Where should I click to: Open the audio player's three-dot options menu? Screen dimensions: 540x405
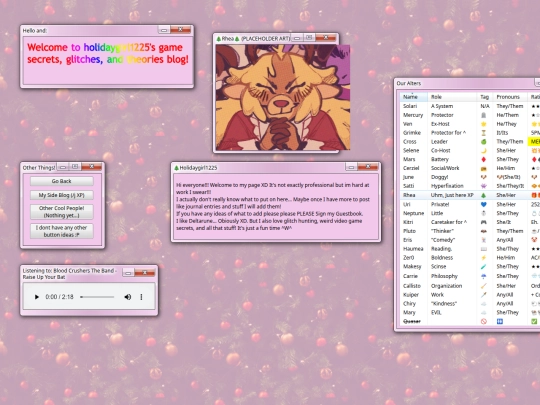point(141,297)
